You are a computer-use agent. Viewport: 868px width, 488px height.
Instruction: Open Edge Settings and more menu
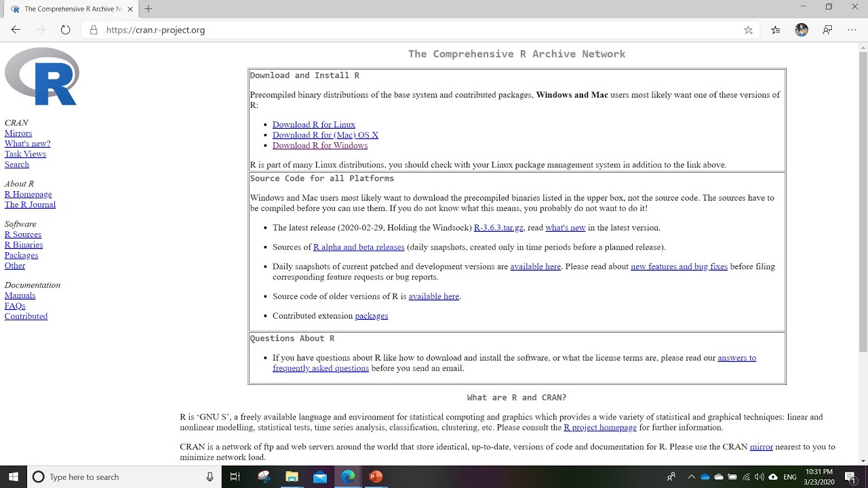pos(852,30)
